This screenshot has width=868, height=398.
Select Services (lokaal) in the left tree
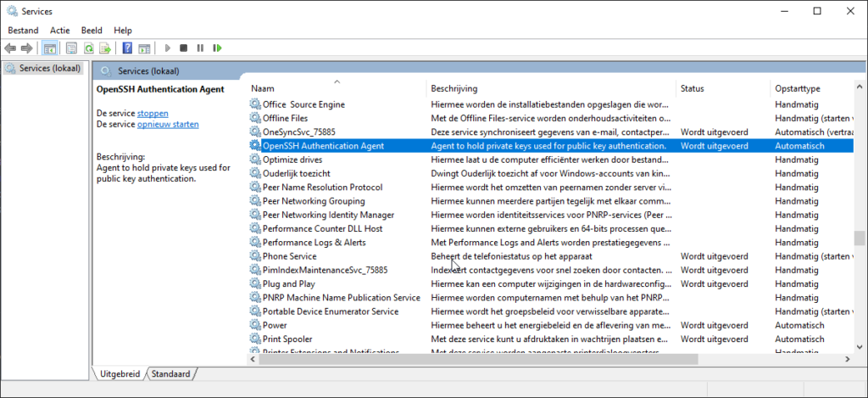click(x=47, y=68)
